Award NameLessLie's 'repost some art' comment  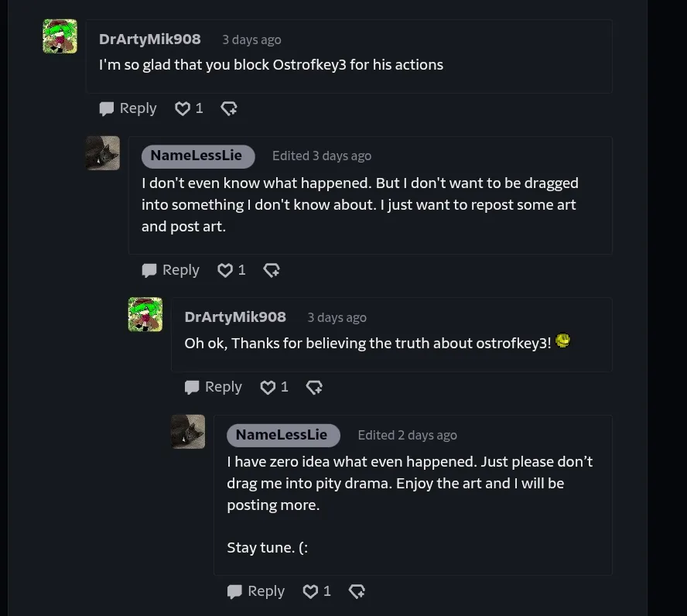272,270
